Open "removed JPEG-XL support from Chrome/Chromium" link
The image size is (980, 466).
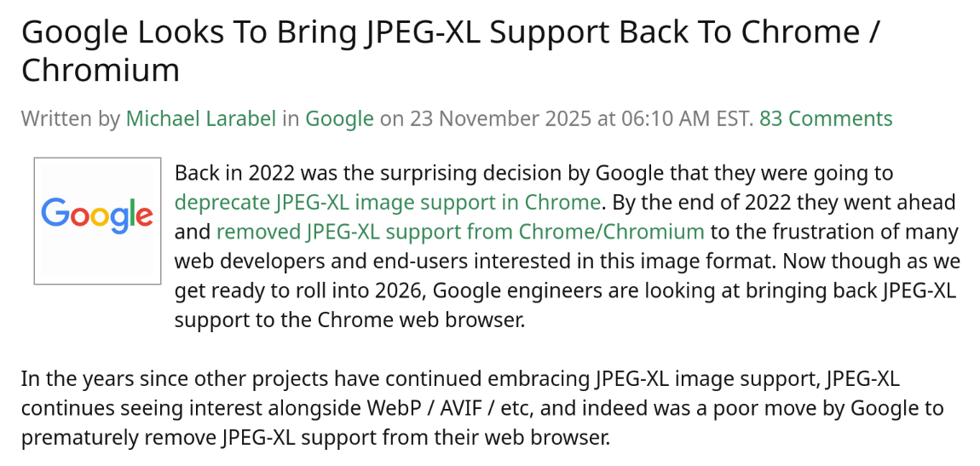[460, 231]
